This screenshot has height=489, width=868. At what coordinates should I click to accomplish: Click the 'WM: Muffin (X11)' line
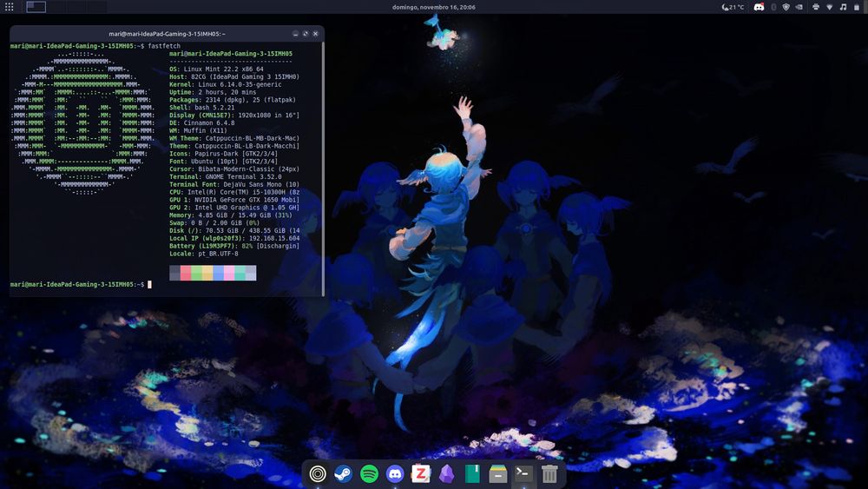pos(198,130)
